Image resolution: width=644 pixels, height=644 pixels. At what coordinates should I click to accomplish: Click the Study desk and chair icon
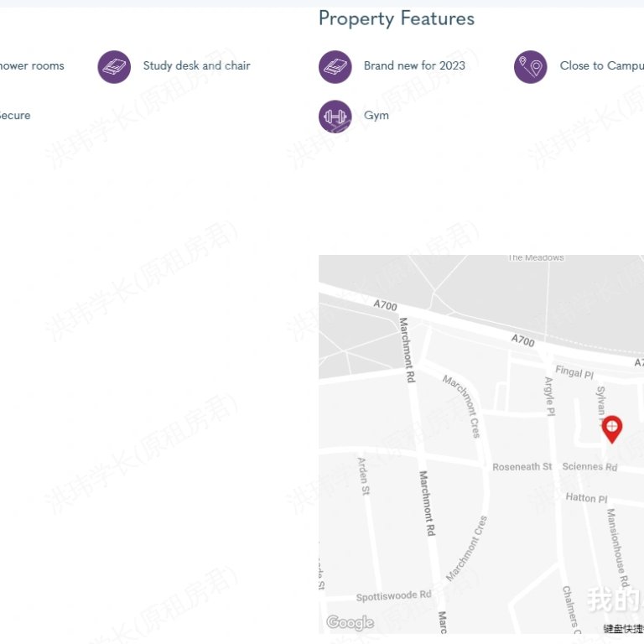pos(114,67)
